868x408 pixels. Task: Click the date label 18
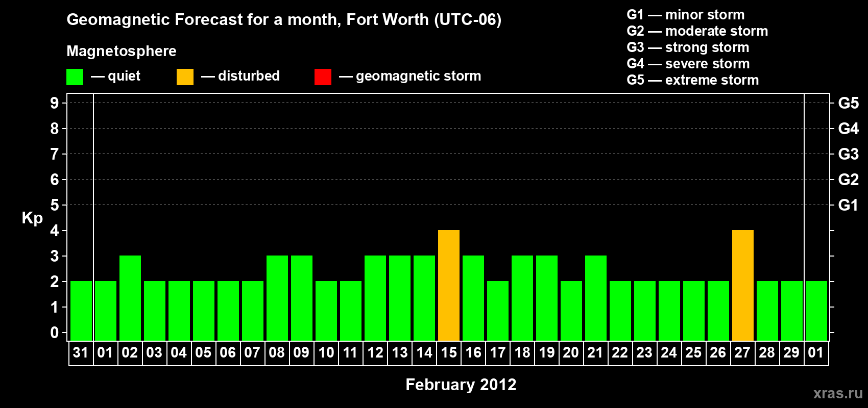click(522, 352)
